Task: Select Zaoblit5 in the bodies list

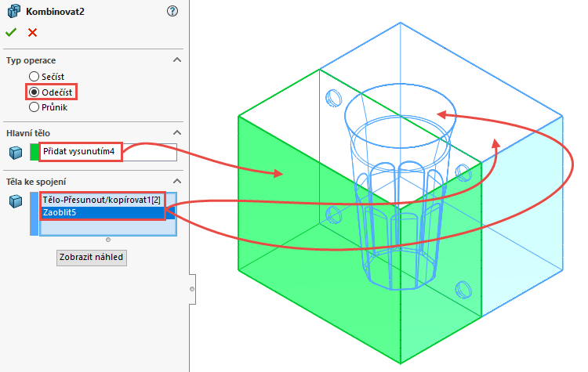Action: click(x=107, y=212)
